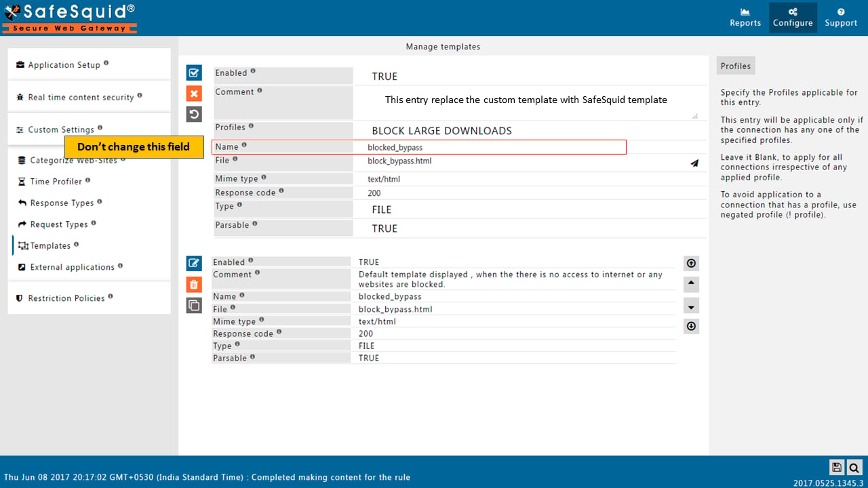Open the Configure section

pos(793,18)
